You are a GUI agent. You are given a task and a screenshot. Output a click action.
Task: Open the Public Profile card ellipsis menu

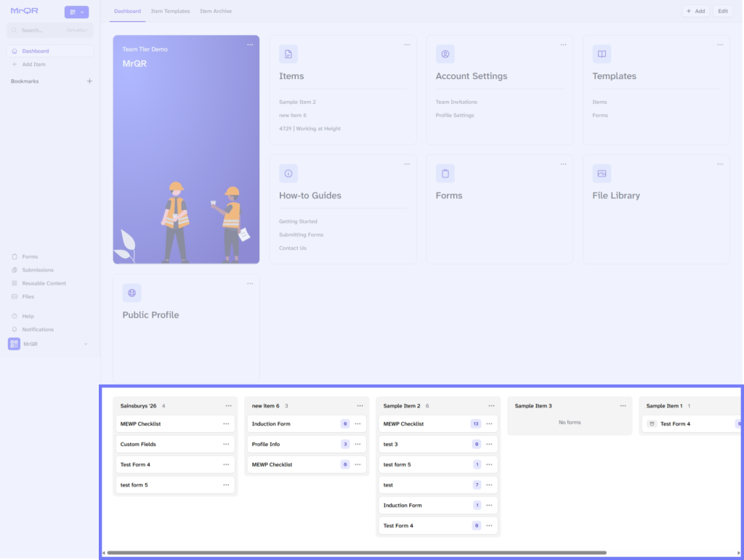pyautogui.click(x=250, y=283)
